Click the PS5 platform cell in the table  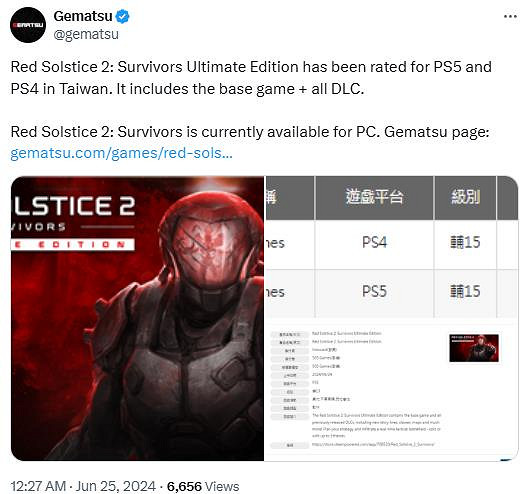point(374,291)
